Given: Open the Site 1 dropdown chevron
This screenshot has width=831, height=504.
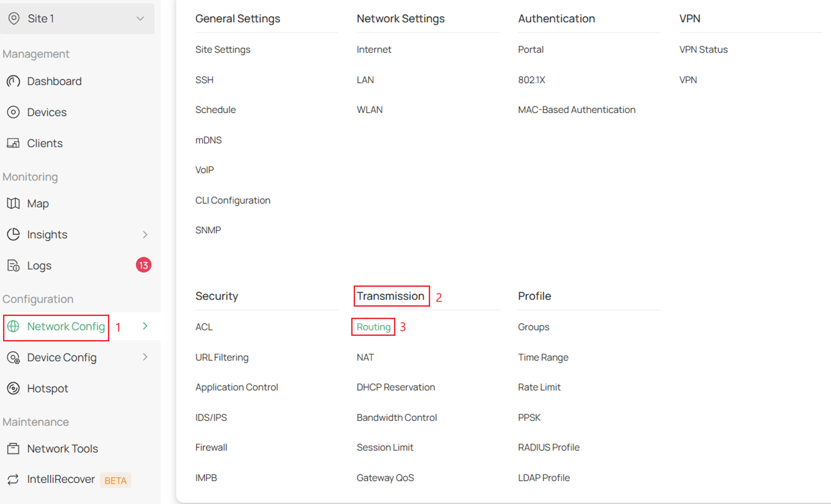Looking at the screenshot, I should (x=140, y=18).
